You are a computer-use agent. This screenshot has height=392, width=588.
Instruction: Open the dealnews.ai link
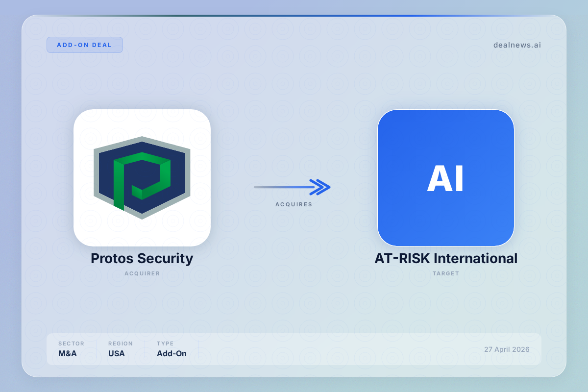click(x=517, y=45)
